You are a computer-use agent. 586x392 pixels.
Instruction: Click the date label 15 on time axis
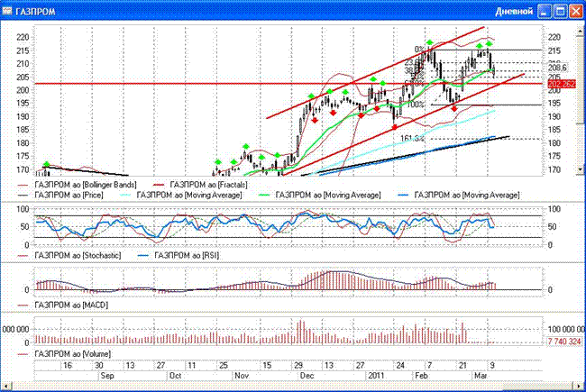[x=267, y=365]
